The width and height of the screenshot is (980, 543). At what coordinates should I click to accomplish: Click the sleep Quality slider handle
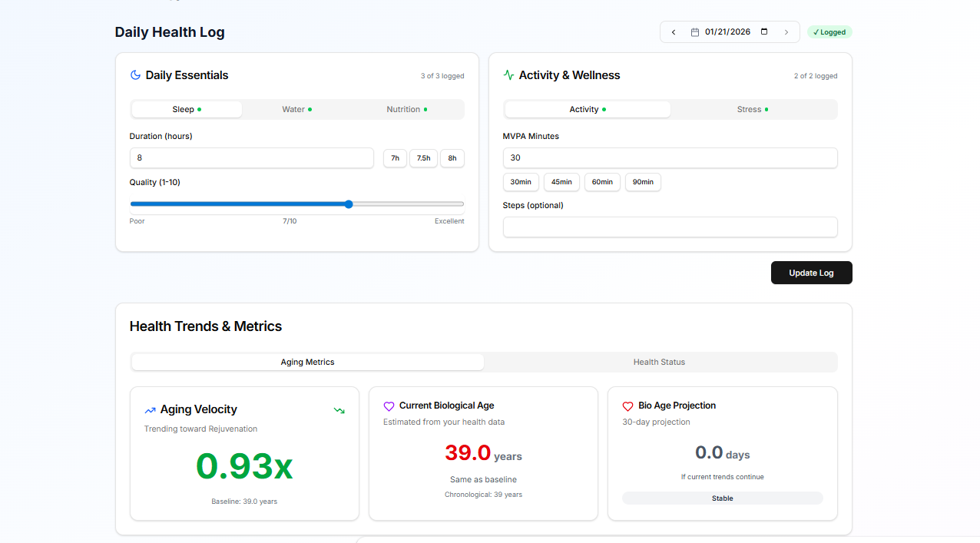349,204
